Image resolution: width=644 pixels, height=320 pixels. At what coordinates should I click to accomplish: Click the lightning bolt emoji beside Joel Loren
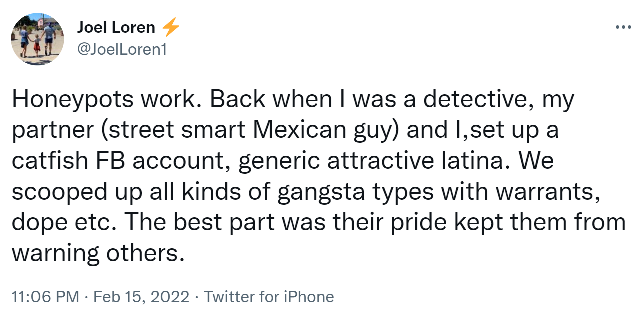[170, 28]
